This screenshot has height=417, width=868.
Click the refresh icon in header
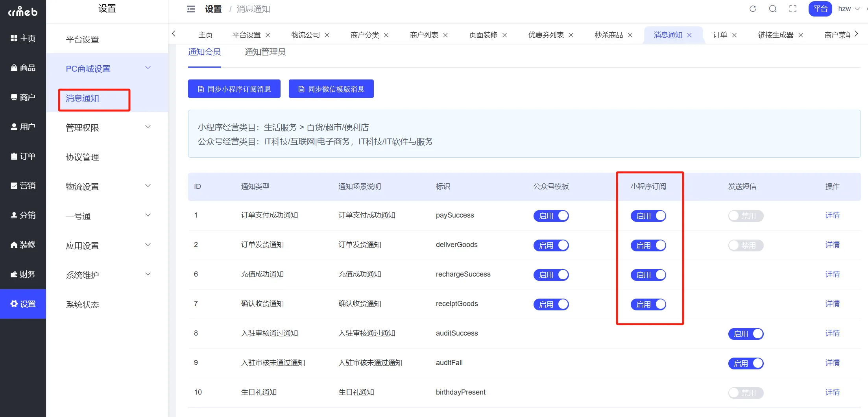753,9
